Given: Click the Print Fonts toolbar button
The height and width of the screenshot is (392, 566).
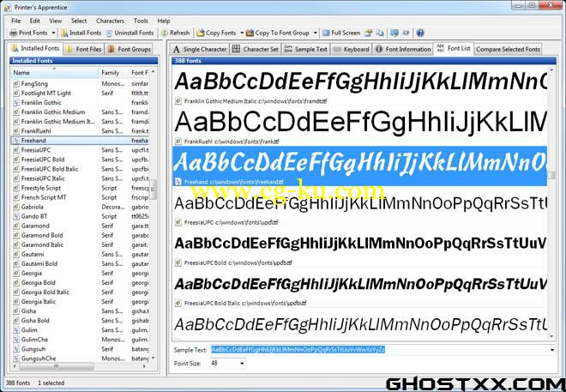Looking at the screenshot, I should point(28,33).
